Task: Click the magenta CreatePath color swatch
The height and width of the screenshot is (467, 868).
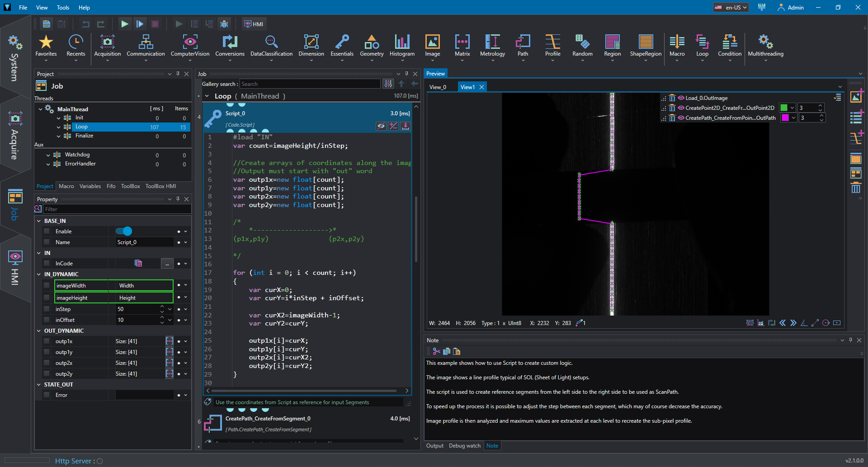Action: [786, 118]
